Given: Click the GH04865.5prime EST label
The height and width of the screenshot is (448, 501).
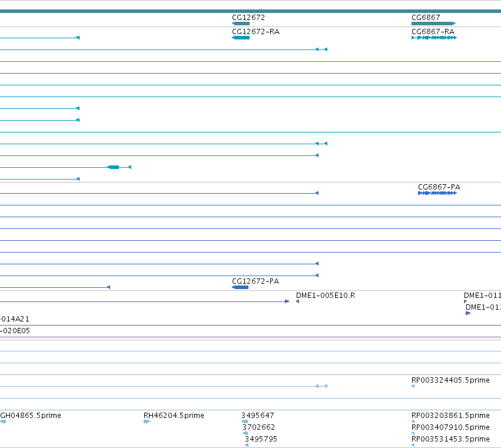Looking at the screenshot, I should point(31,416).
